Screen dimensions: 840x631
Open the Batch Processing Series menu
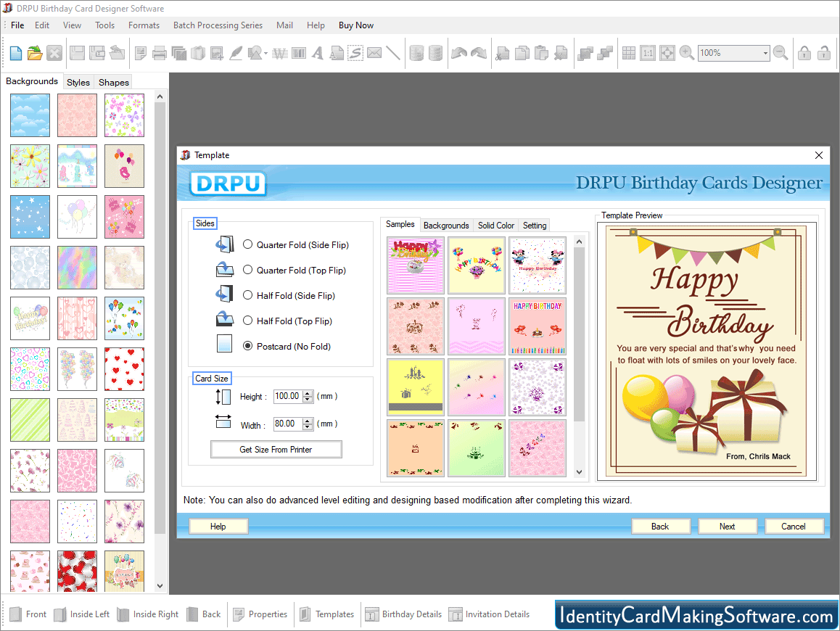(218, 25)
